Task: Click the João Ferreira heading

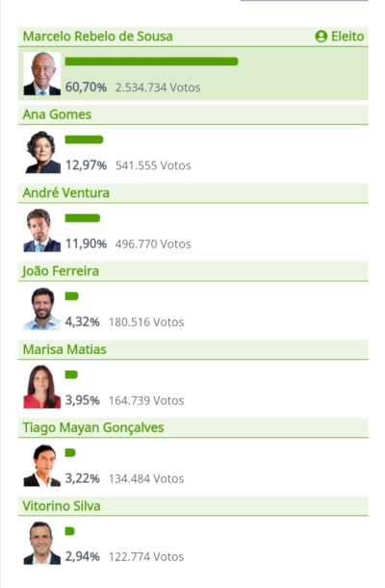Action: [61, 270]
